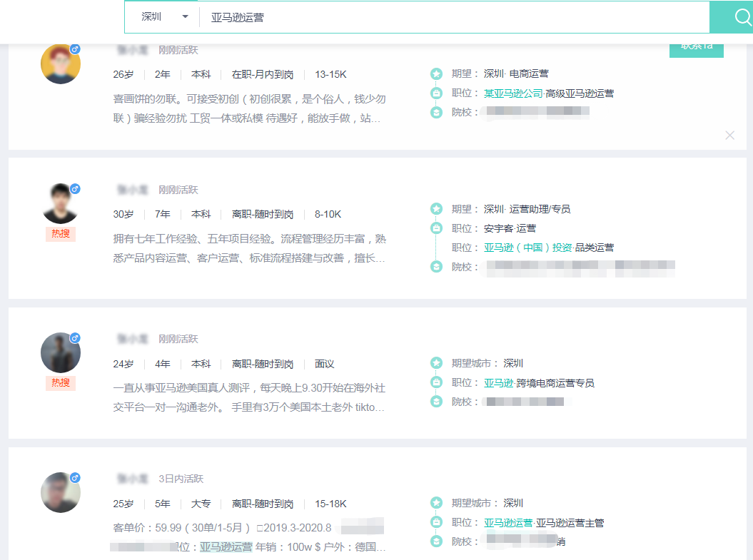Click school icon in 25岁 candidate card
Image resolution: width=753 pixels, height=560 pixels.
point(436,541)
